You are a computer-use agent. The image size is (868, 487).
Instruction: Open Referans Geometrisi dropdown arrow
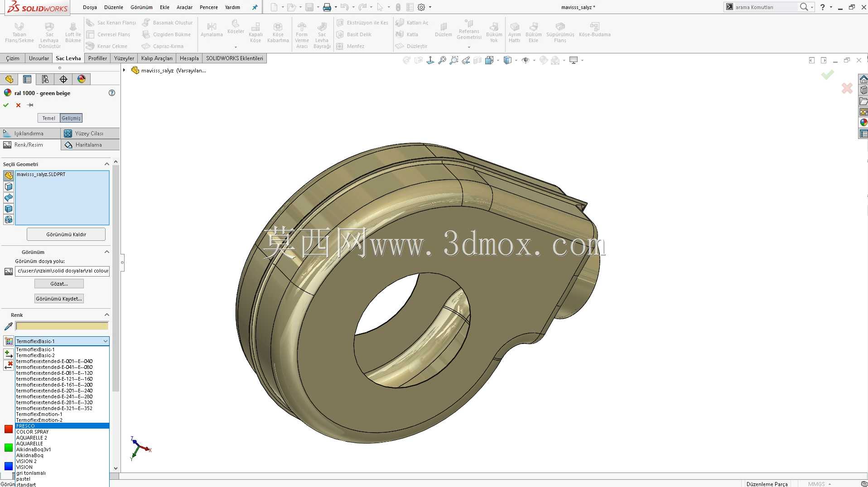469,47
